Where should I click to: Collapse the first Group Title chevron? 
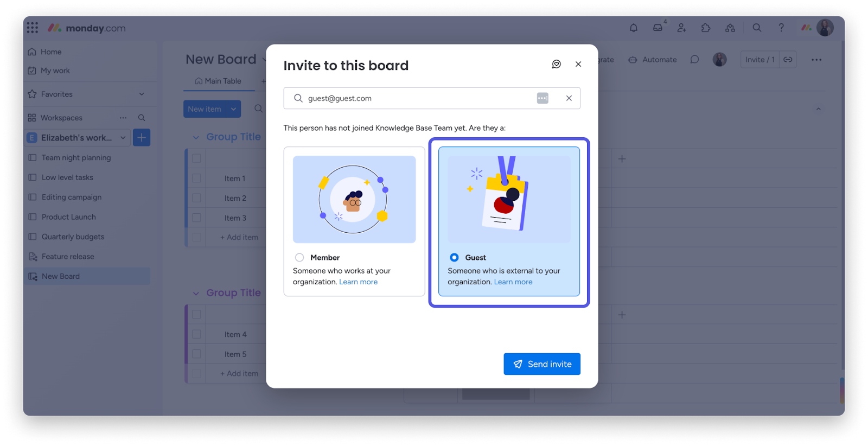[196, 137]
